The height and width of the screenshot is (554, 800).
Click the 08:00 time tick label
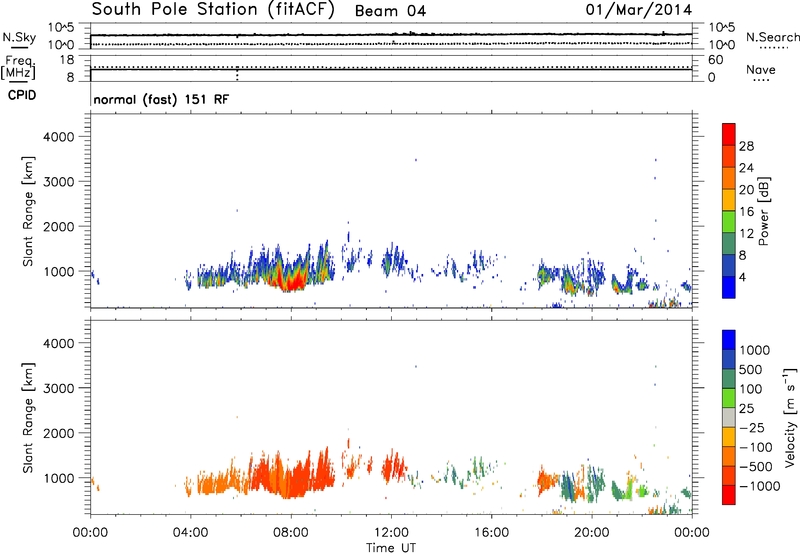291,533
